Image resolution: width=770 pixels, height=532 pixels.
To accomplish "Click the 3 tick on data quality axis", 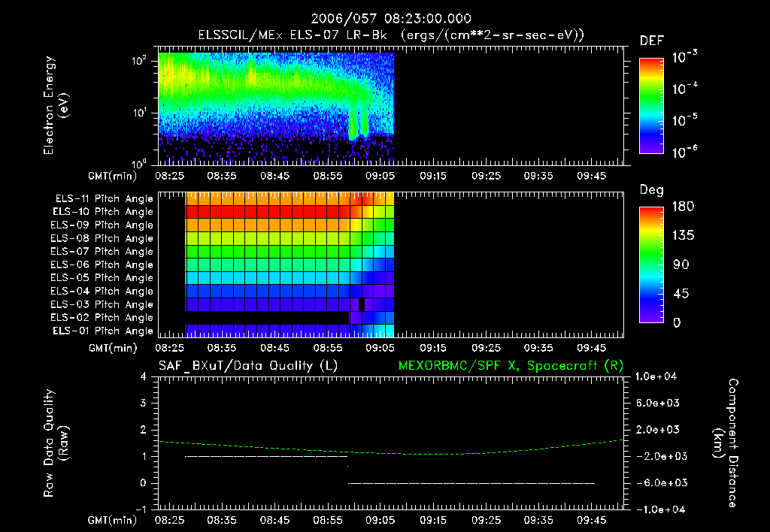I will tap(144, 403).
